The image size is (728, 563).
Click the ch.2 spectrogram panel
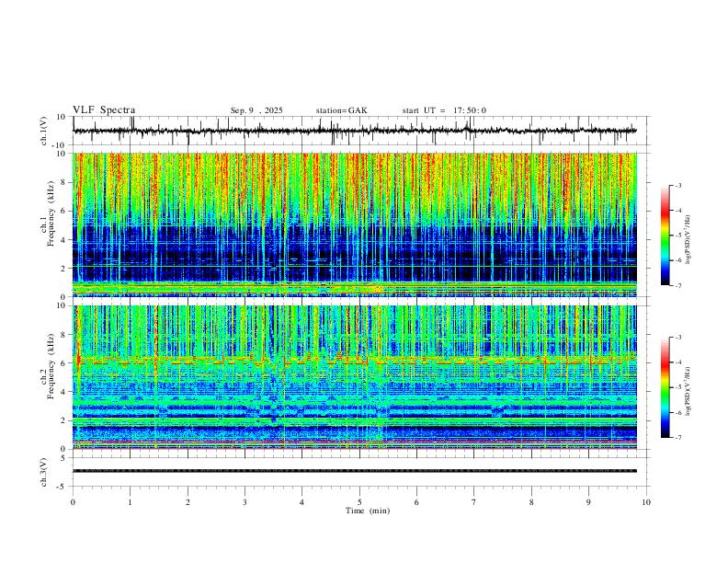(355, 377)
